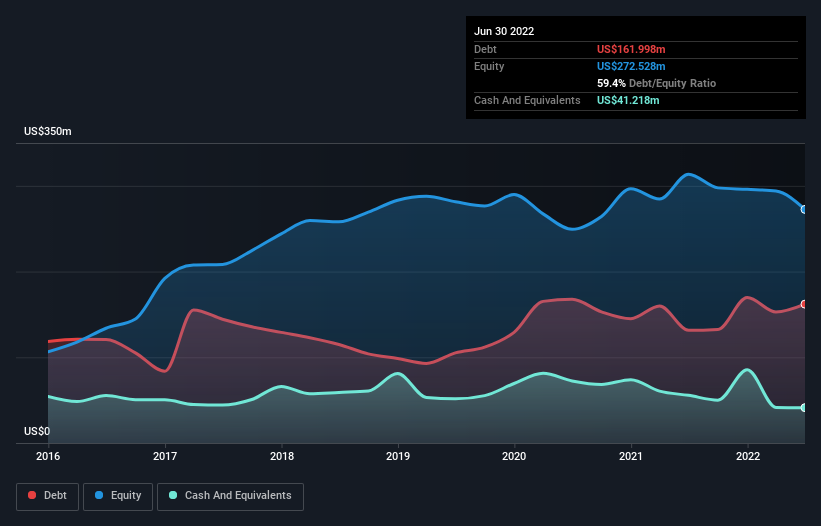Click the Jun 30 2022 tooltip date
821x526 pixels.
(504, 31)
